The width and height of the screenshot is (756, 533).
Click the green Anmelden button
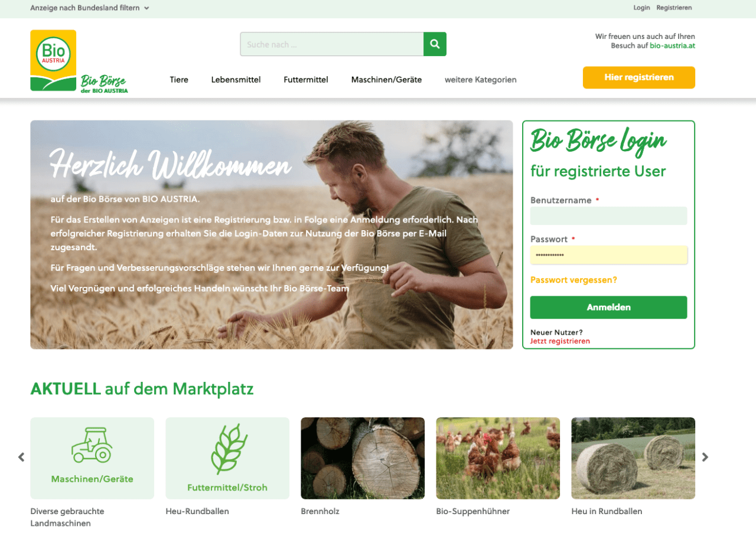pyautogui.click(x=608, y=308)
